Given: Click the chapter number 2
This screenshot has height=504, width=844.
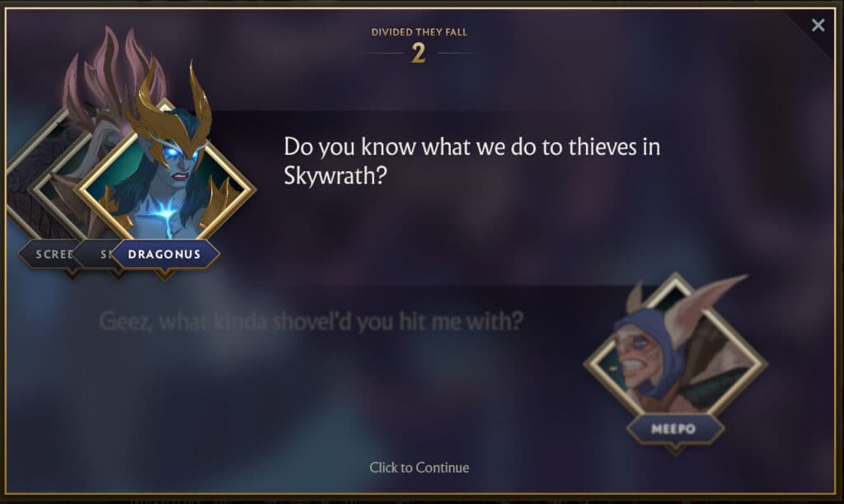Looking at the screenshot, I should (418, 54).
